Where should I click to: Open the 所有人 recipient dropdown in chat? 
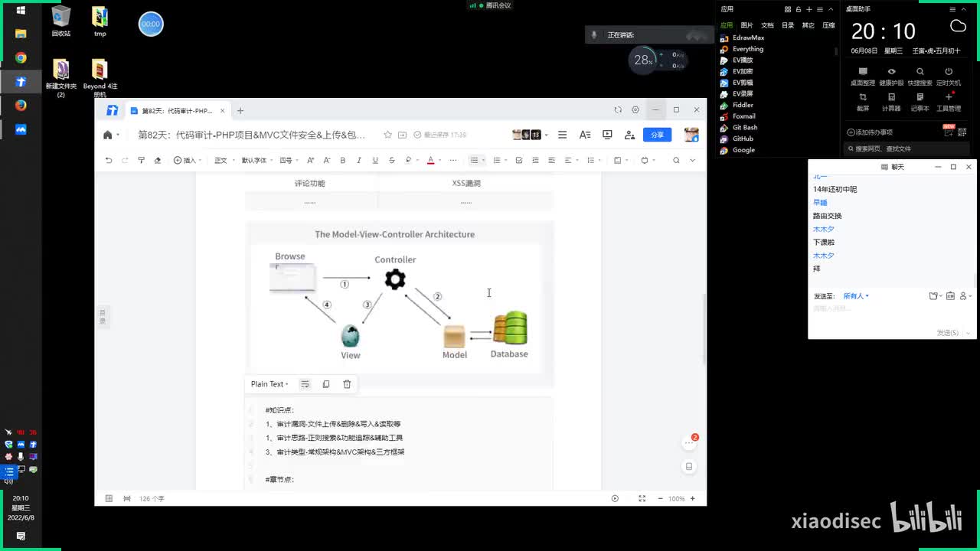click(x=856, y=296)
